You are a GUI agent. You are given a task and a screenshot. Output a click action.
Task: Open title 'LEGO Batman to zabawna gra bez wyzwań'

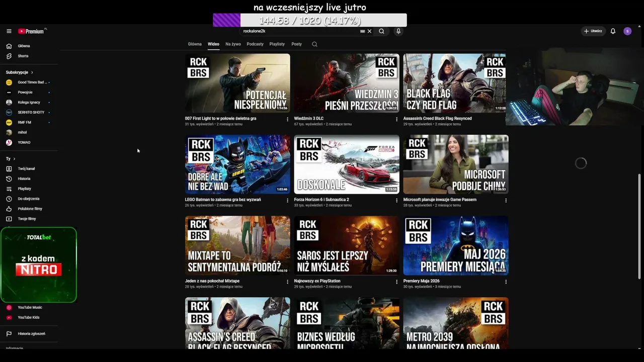[x=223, y=200]
